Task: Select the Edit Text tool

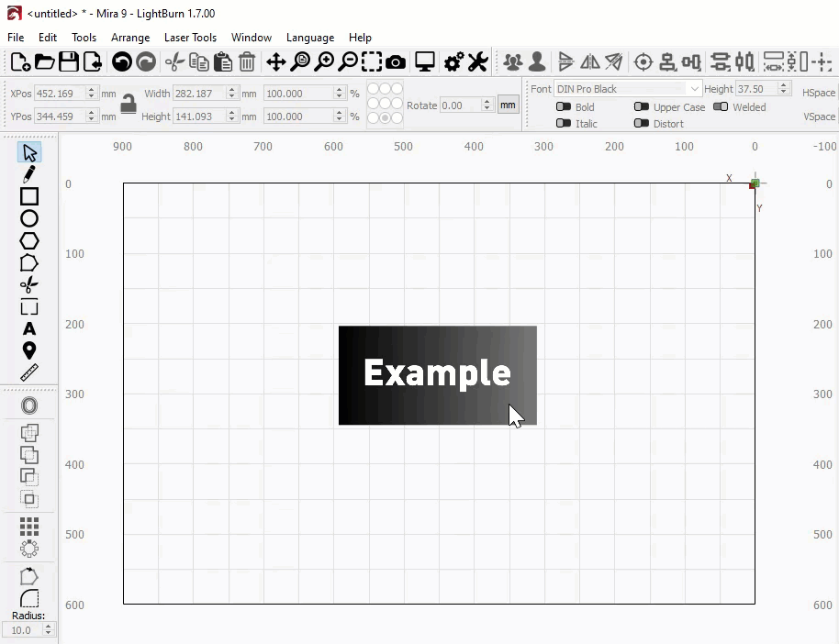Action: click(29, 328)
